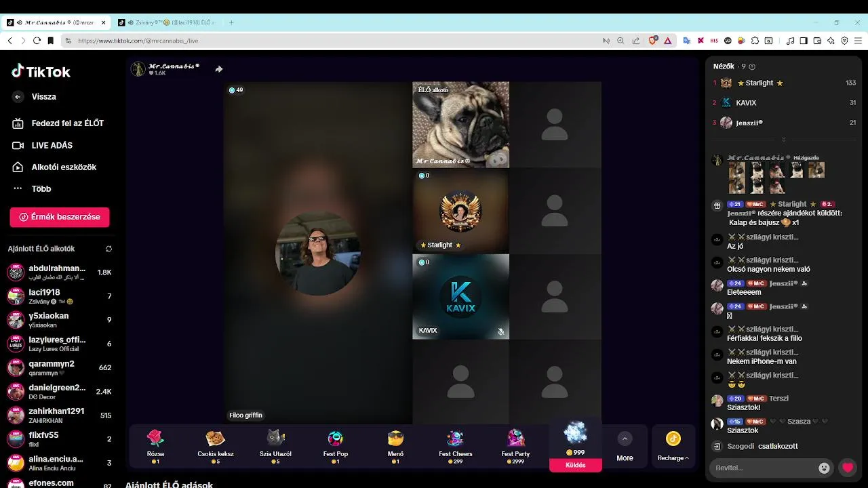Viewport: 868px width, 488px height.
Task: Click browser back button
Action: (10, 41)
